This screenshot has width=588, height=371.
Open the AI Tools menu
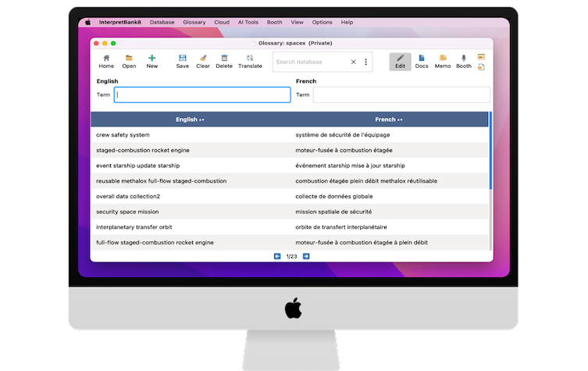point(248,22)
